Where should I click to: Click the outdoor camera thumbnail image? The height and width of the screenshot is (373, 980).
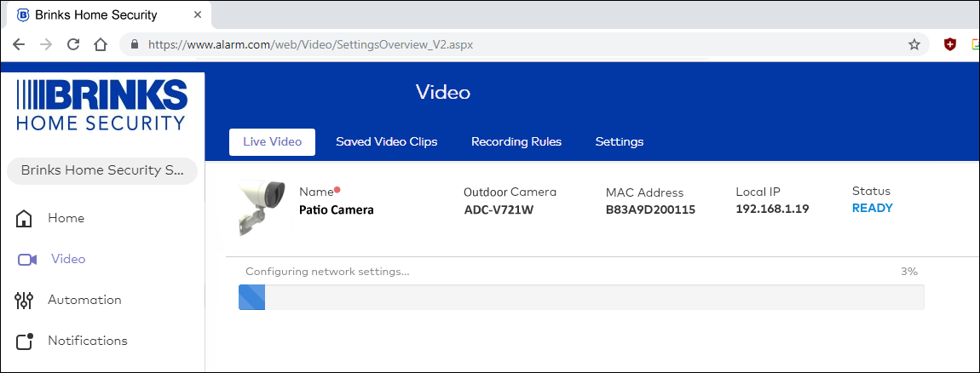click(x=262, y=208)
